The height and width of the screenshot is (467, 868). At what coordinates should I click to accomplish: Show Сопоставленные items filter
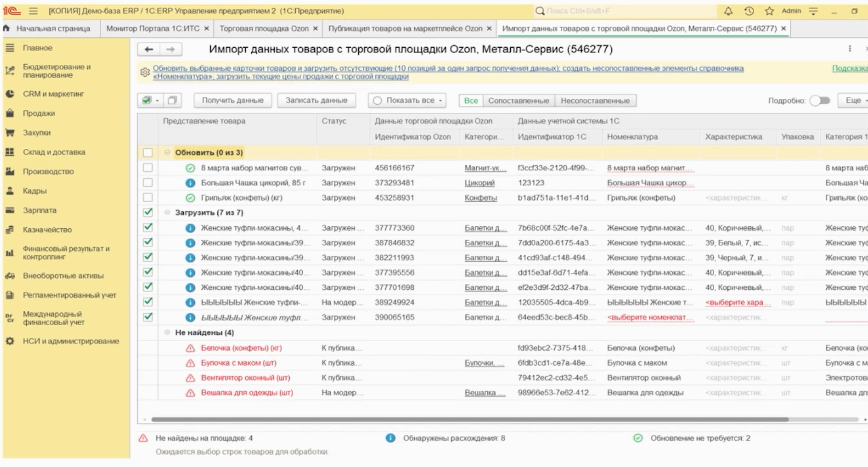tap(519, 101)
